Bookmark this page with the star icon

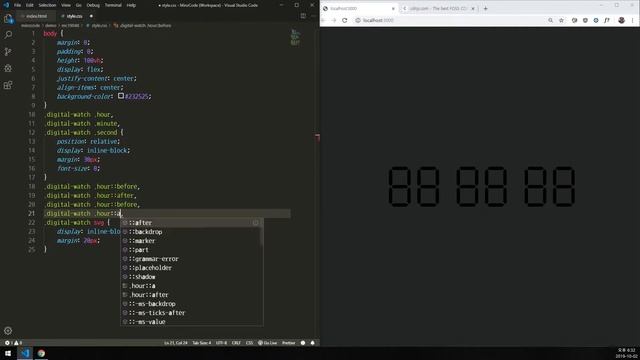[561, 20]
